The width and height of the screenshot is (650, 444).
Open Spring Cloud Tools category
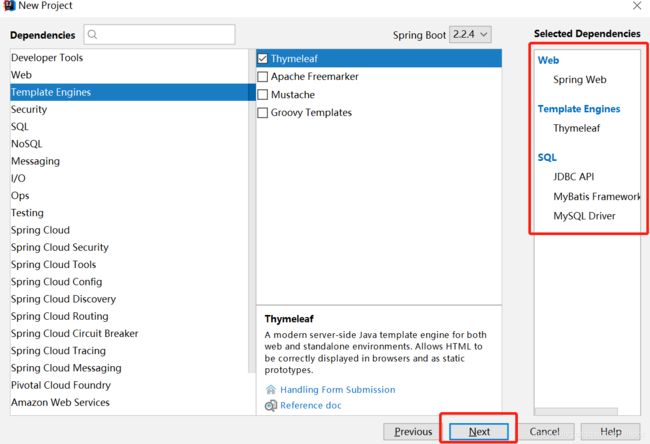click(x=129, y=264)
